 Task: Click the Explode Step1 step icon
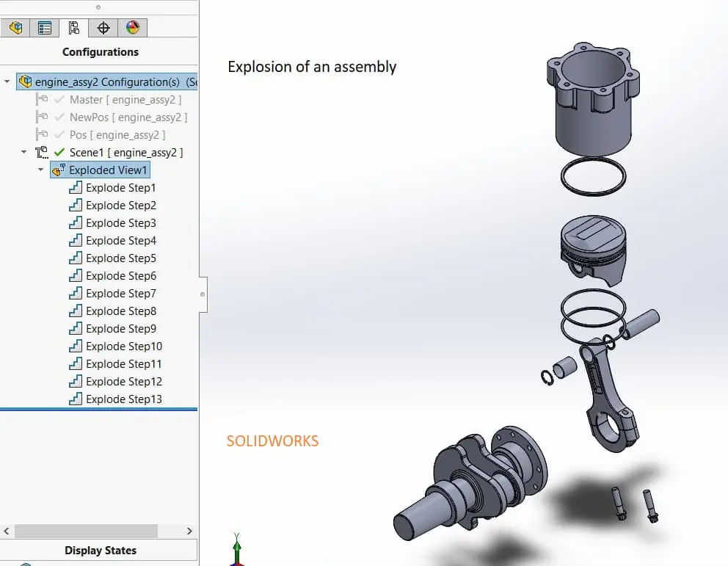pos(76,187)
